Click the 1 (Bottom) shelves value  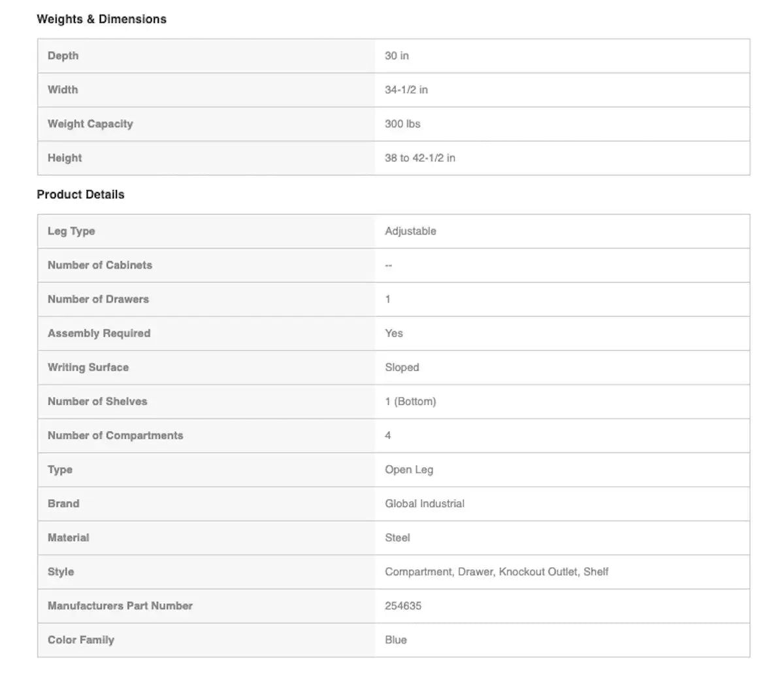(410, 401)
